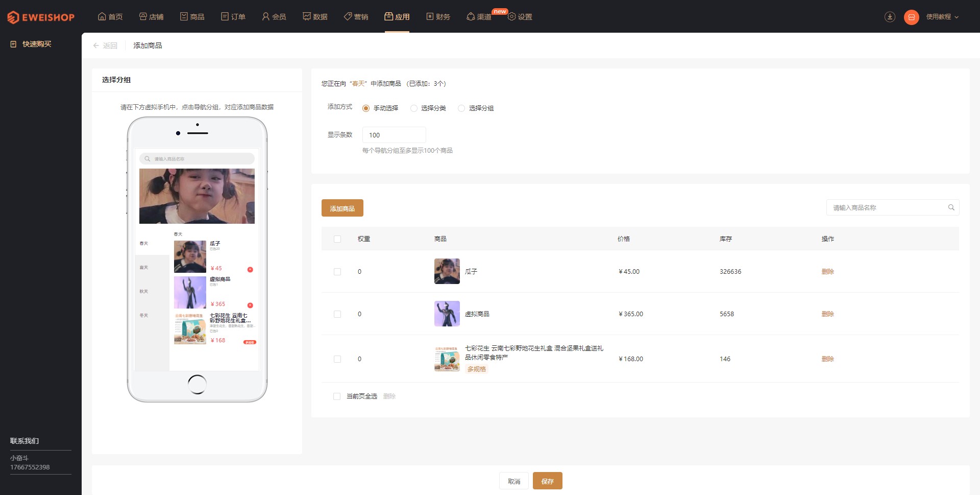This screenshot has height=495, width=980.
Task: Click the 瓜子 thumbnail in the table
Action: [447, 271]
